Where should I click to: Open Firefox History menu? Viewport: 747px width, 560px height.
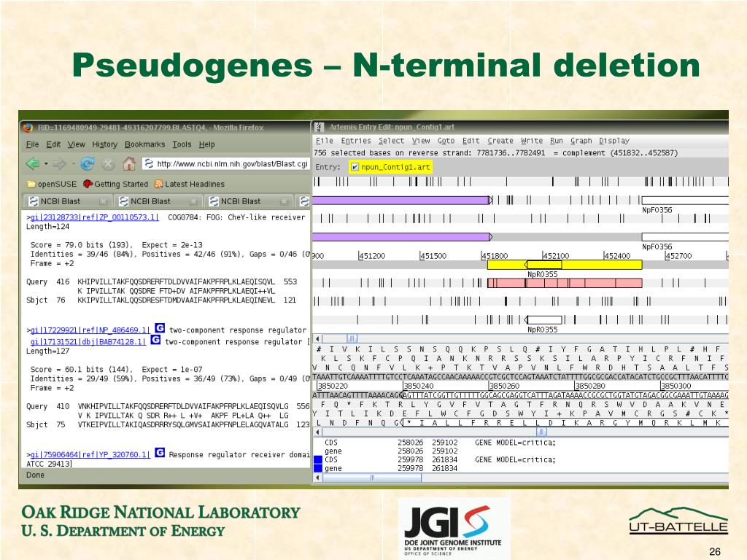[x=105, y=144]
